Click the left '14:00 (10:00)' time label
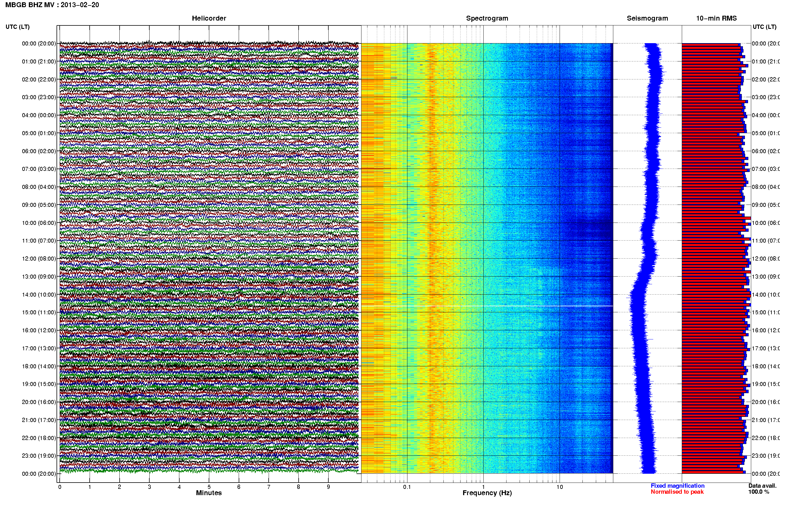The image size is (812, 508). tap(39, 295)
